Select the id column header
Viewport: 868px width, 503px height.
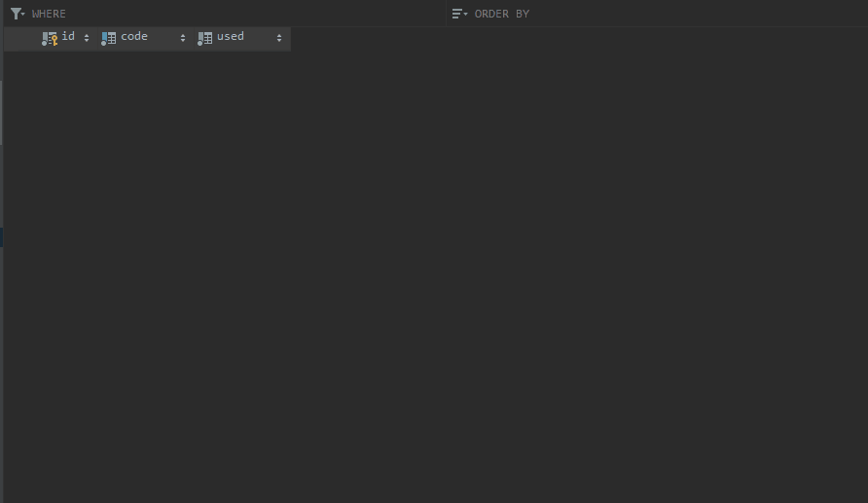click(x=66, y=38)
